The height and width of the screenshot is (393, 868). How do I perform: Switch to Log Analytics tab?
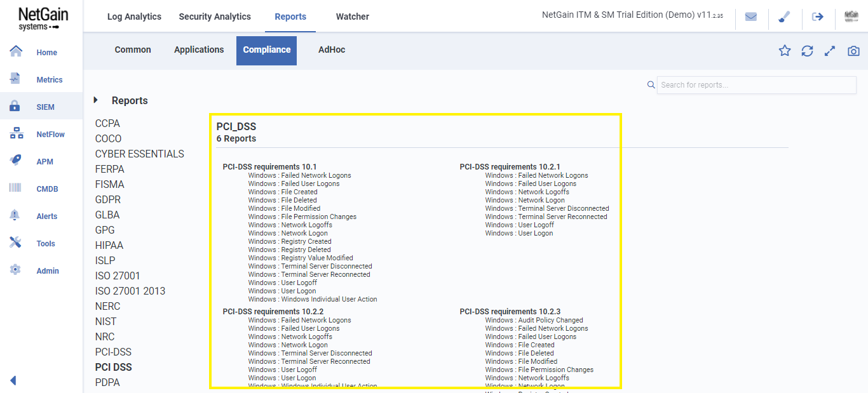tap(134, 17)
